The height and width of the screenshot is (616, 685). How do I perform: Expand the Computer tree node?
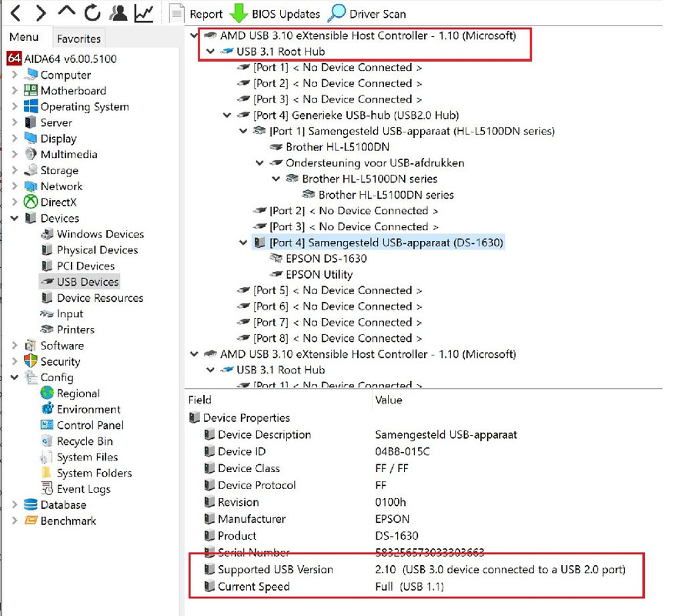click(x=15, y=75)
